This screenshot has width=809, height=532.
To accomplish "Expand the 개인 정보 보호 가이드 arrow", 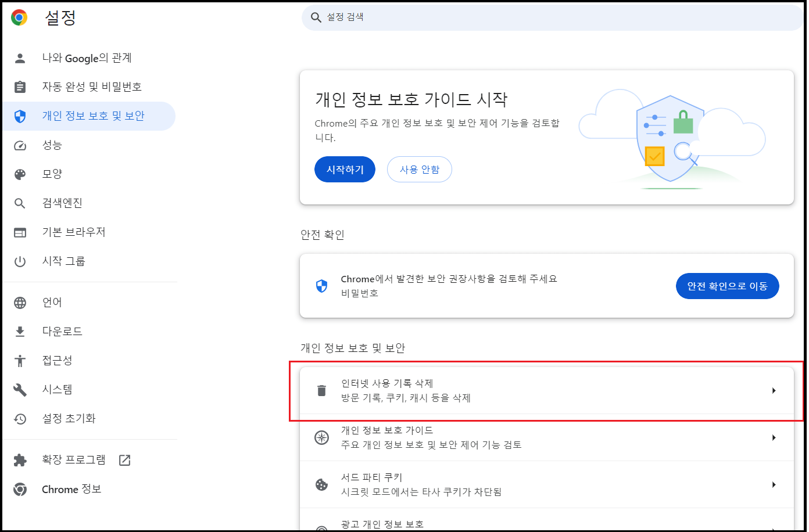I will pyautogui.click(x=774, y=437).
